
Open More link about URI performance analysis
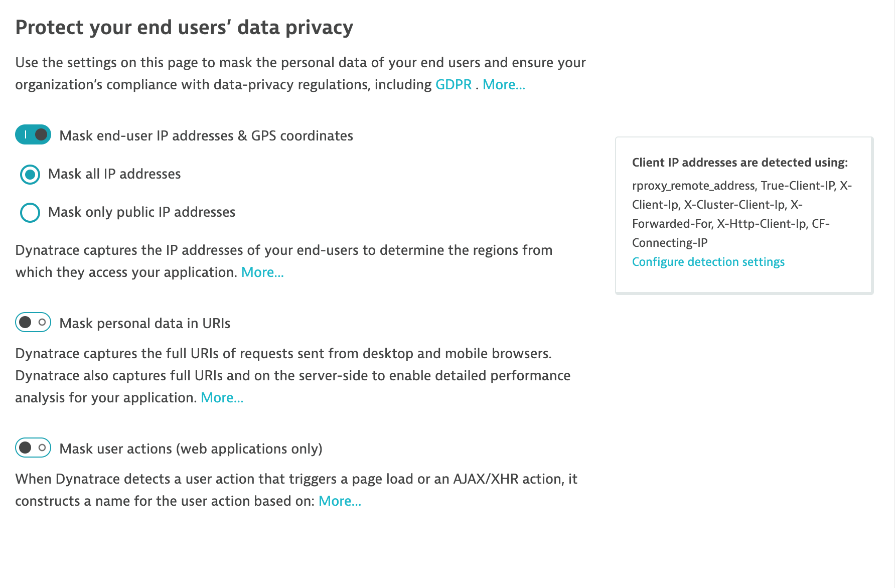coord(222,398)
